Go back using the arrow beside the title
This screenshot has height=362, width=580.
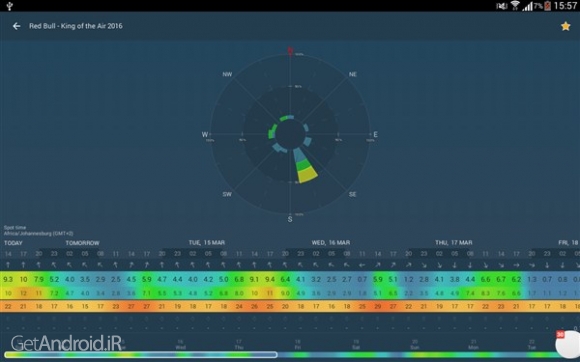tap(16, 26)
